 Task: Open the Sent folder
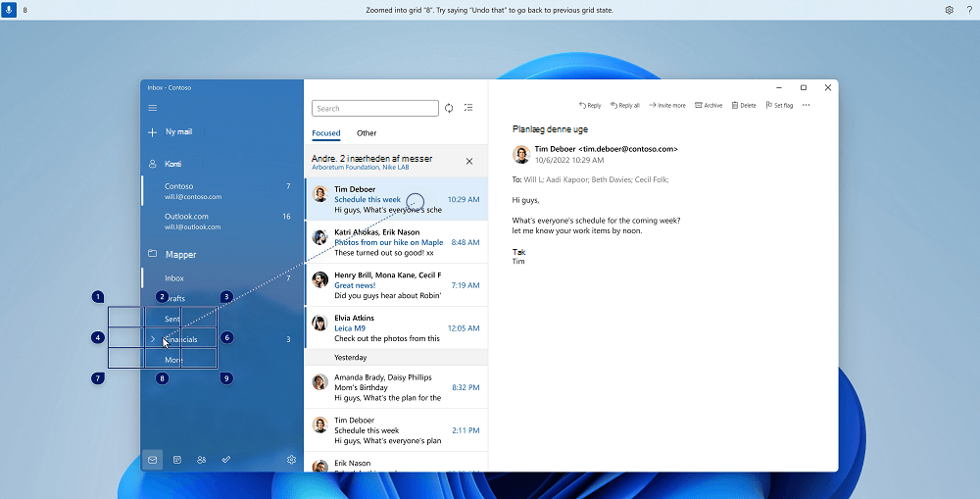tap(221, 319)
